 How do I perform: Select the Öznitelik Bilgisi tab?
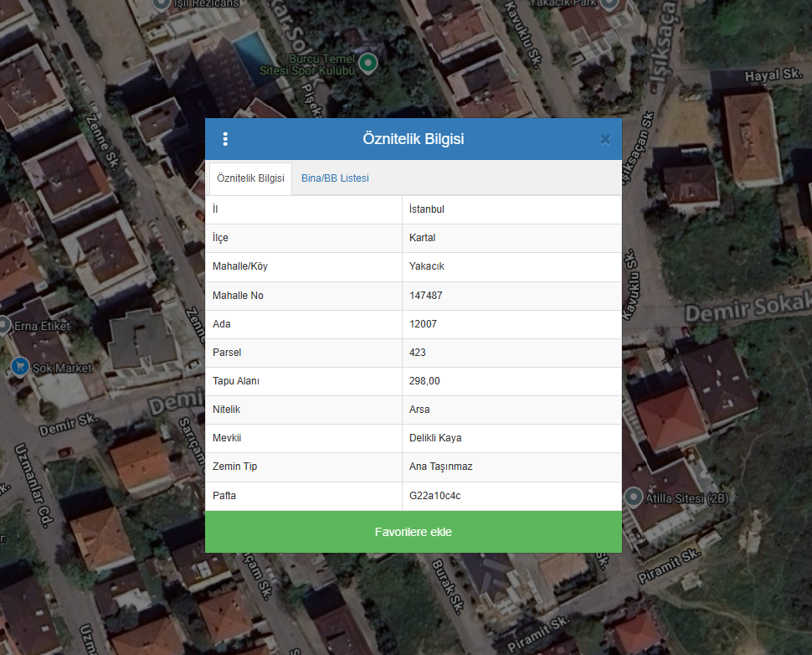(250, 178)
